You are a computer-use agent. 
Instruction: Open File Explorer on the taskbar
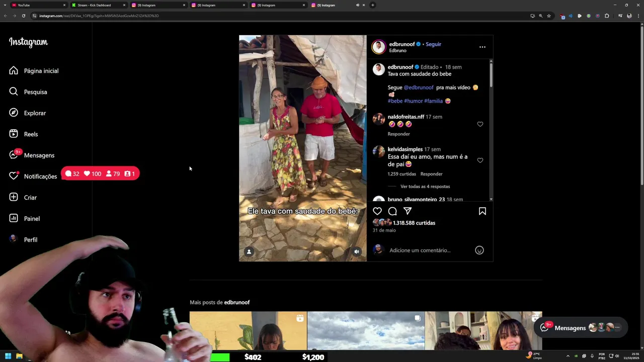coord(19,356)
